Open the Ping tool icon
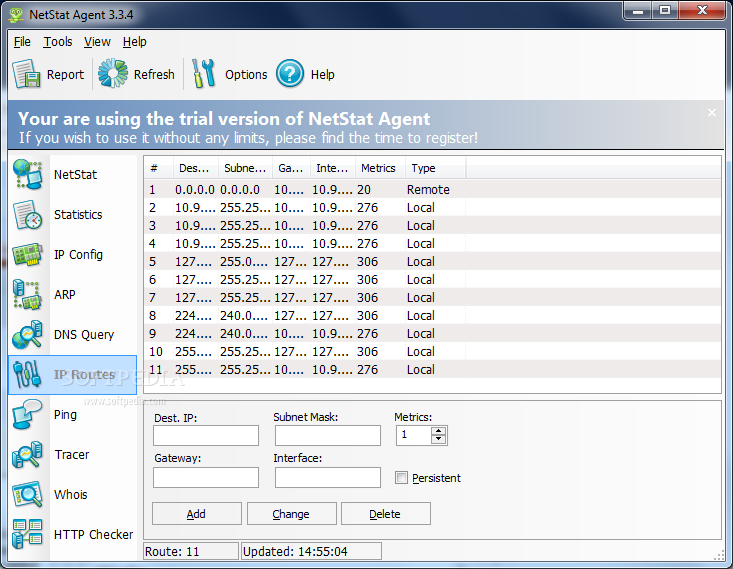Viewport: 733px width, 569px height. click(x=28, y=415)
